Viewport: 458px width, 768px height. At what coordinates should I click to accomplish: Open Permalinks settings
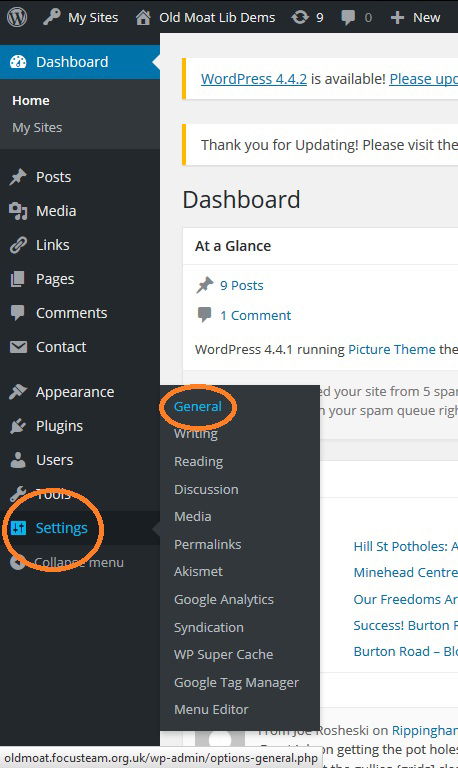207,544
